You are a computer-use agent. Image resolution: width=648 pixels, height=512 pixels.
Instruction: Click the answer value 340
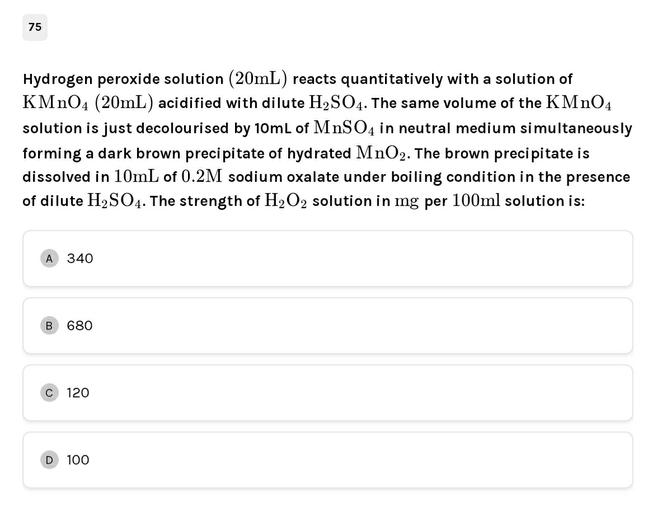(x=80, y=258)
